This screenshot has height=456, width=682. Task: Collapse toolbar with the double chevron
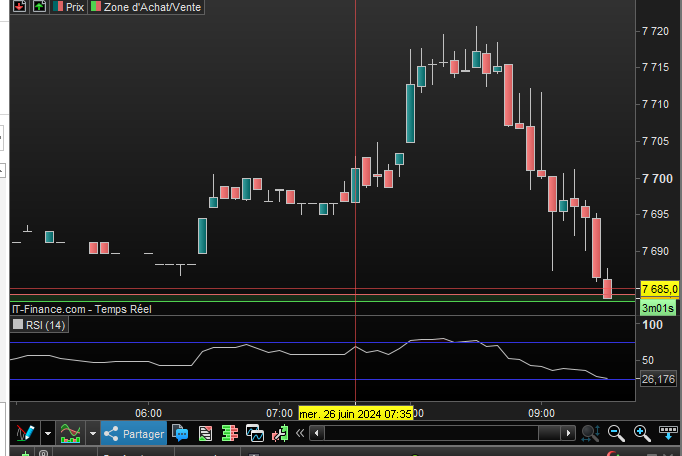tap(300, 433)
